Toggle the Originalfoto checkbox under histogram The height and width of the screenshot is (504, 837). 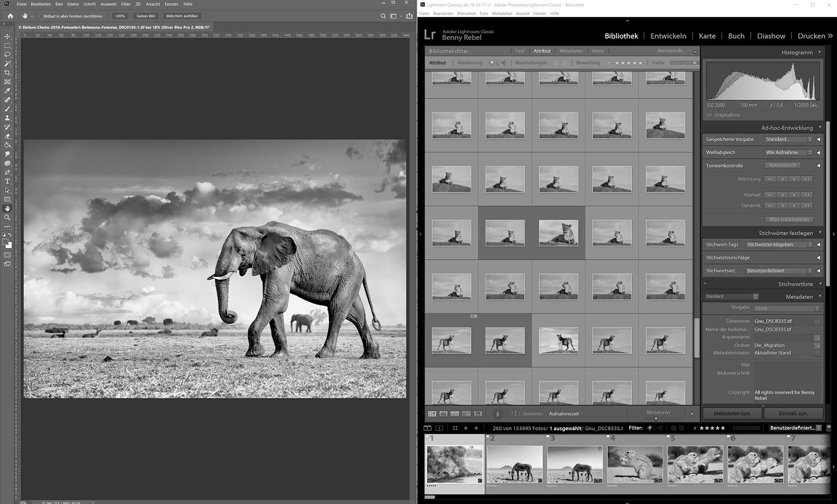709,115
